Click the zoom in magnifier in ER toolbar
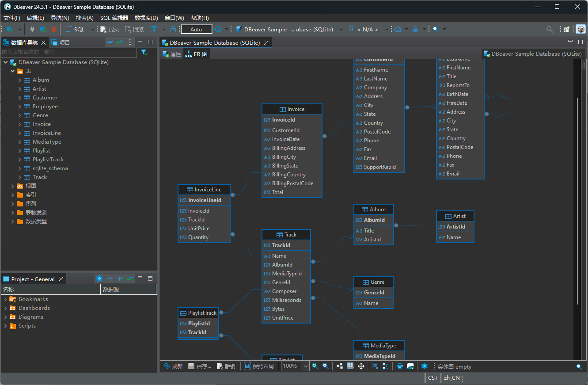 (x=315, y=366)
